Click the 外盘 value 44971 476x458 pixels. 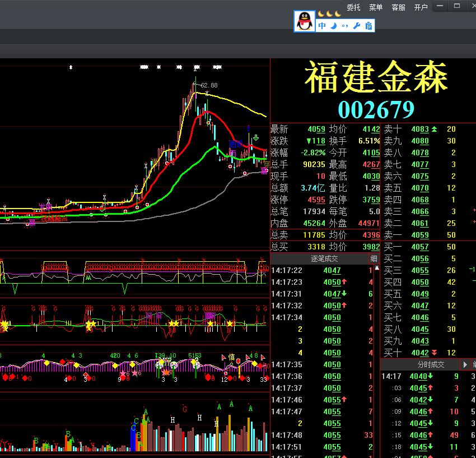tap(369, 223)
